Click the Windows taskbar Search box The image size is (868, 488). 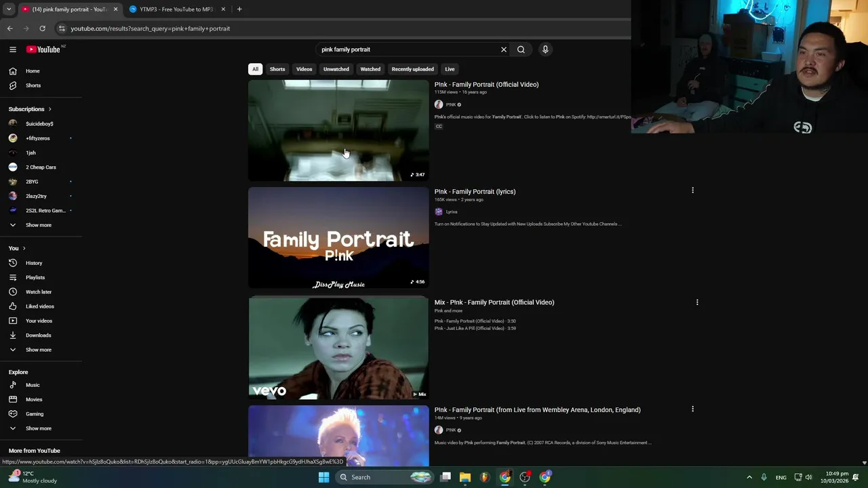pyautogui.click(x=384, y=477)
